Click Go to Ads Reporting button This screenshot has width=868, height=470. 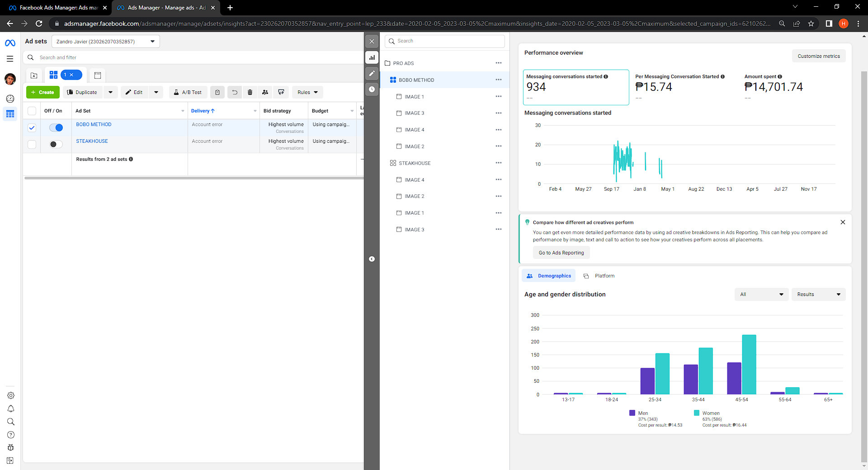[561, 253]
